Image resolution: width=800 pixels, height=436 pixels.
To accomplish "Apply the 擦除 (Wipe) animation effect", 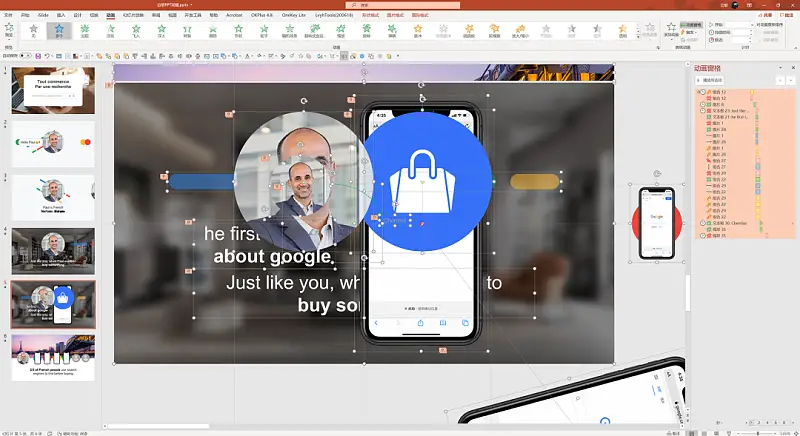I will (213, 31).
